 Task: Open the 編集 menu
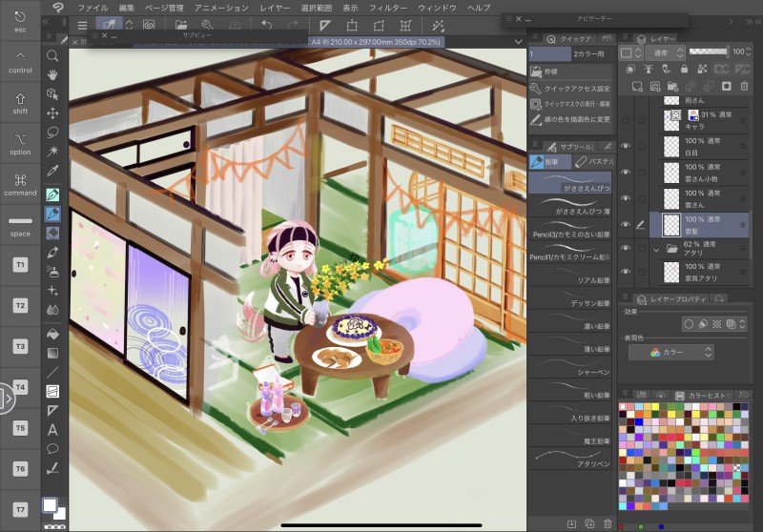coord(127,8)
